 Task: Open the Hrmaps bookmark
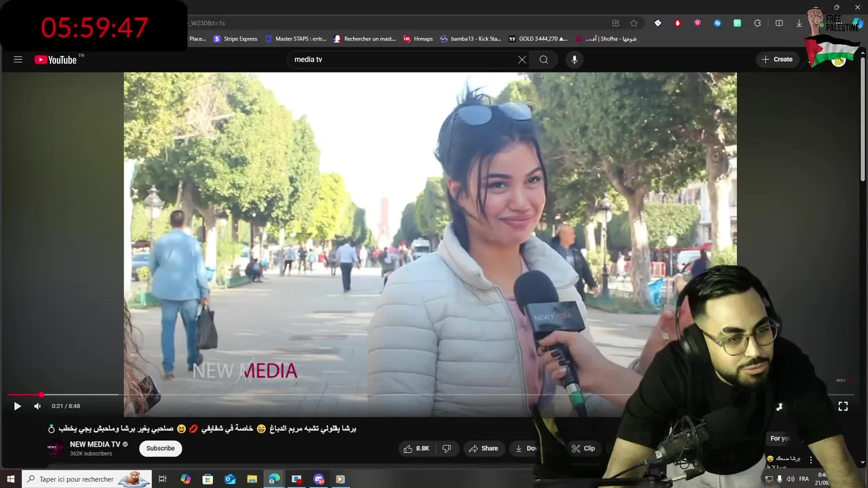click(x=418, y=39)
